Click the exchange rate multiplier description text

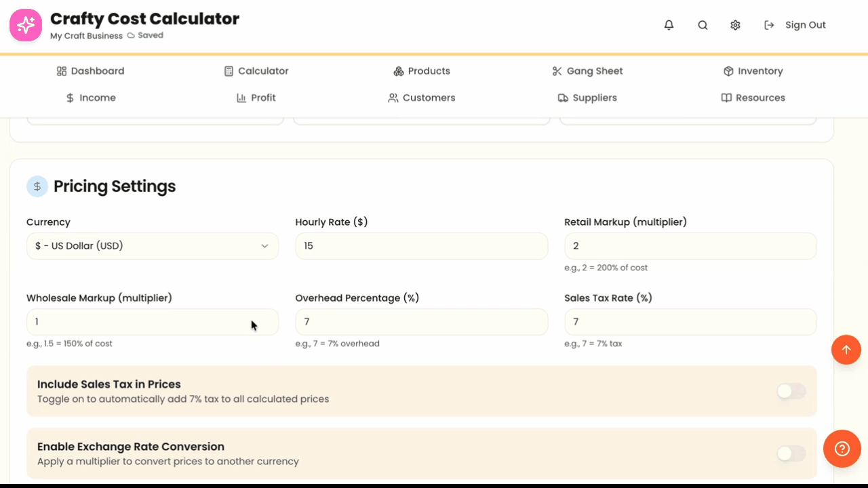[x=168, y=462]
